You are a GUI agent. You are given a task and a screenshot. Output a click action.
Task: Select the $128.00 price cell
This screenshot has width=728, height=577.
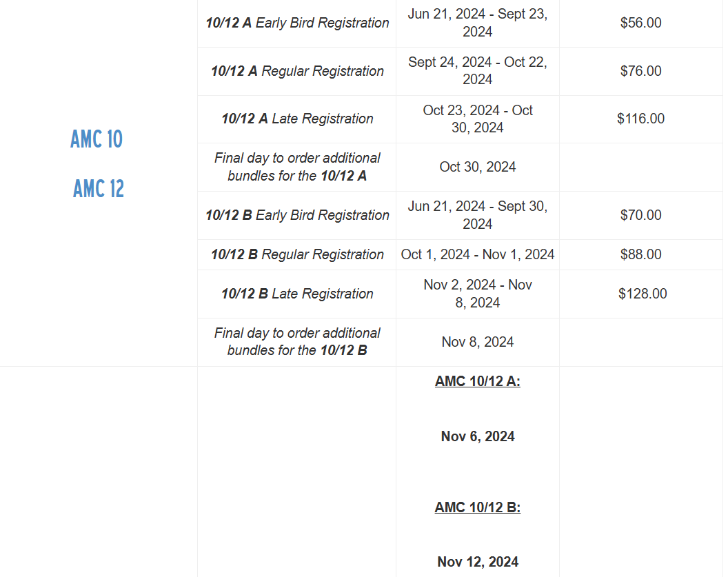pyautogui.click(x=643, y=294)
